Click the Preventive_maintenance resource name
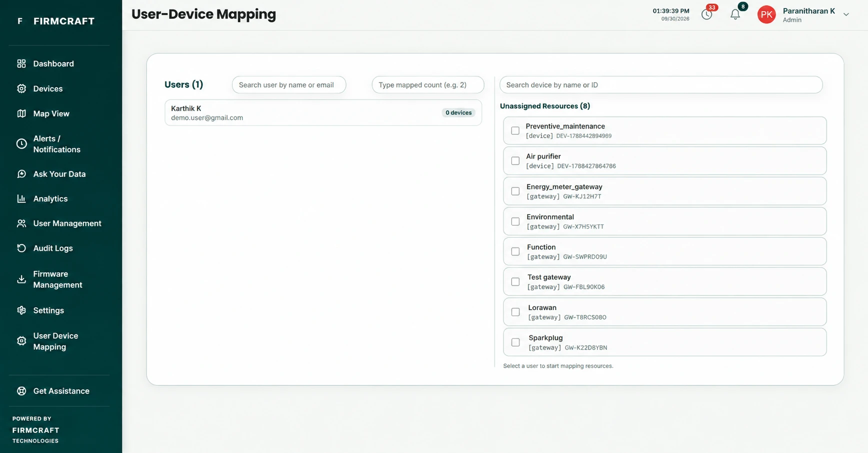The image size is (868, 453). click(x=565, y=126)
